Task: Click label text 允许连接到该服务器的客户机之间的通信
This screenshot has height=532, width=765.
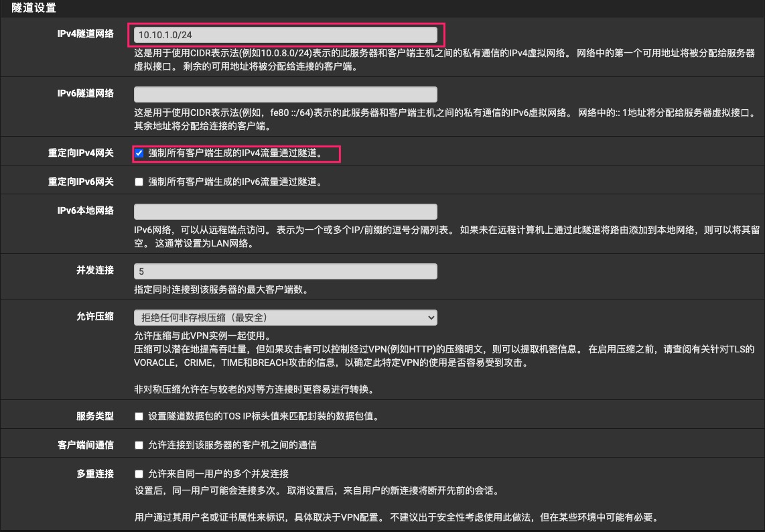Action: (232, 445)
